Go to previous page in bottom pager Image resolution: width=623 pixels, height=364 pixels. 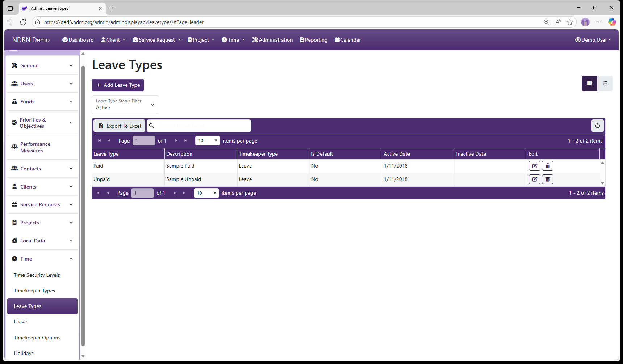pyautogui.click(x=108, y=193)
